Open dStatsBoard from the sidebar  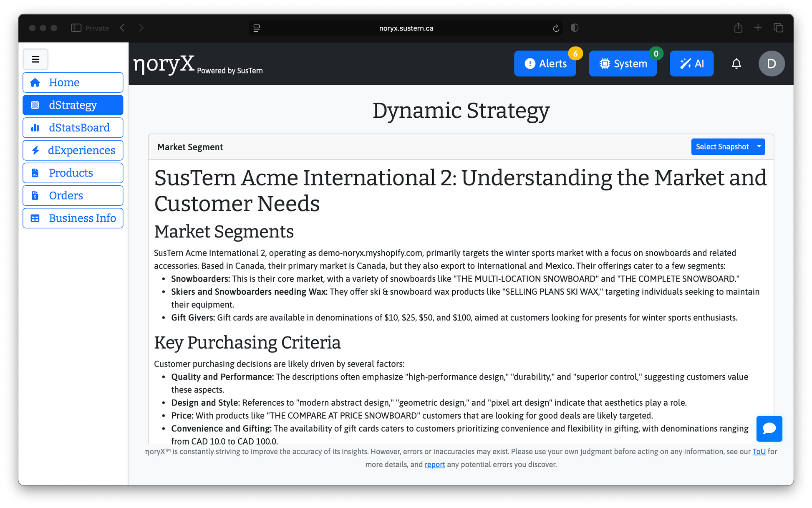click(x=73, y=128)
